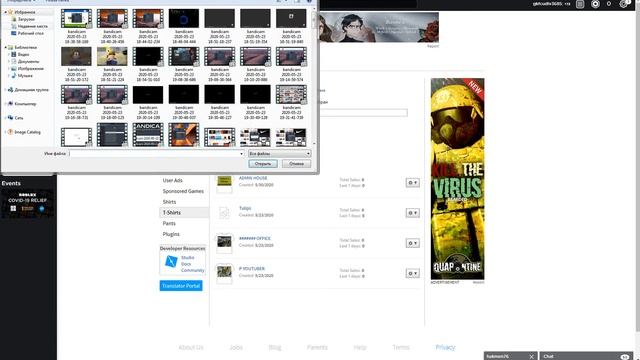Close the hakmen76 chat tab
640x360 pixels.
click(531, 357)
